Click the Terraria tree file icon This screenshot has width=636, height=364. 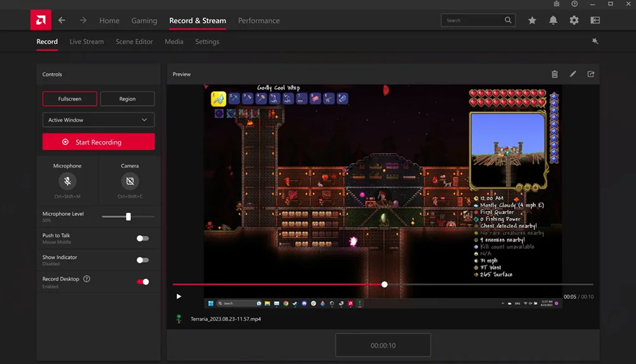point(179,319)
